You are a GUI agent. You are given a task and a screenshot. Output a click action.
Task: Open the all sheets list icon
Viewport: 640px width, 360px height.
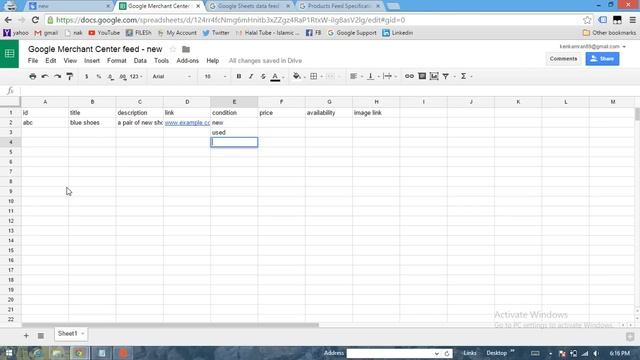(x=41, y=336)
